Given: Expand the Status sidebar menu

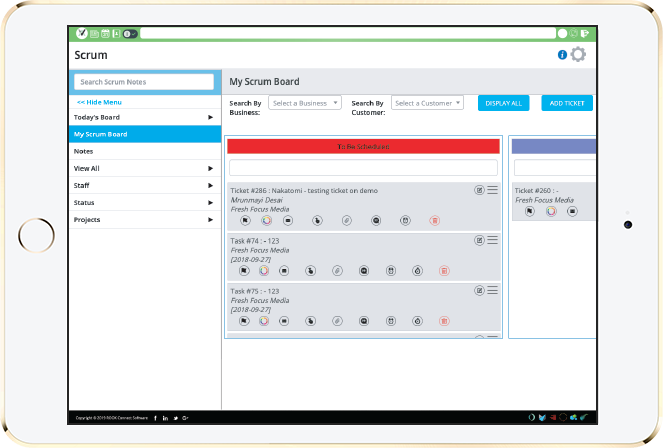Looking at the screenshot, I should coord(145,202).
